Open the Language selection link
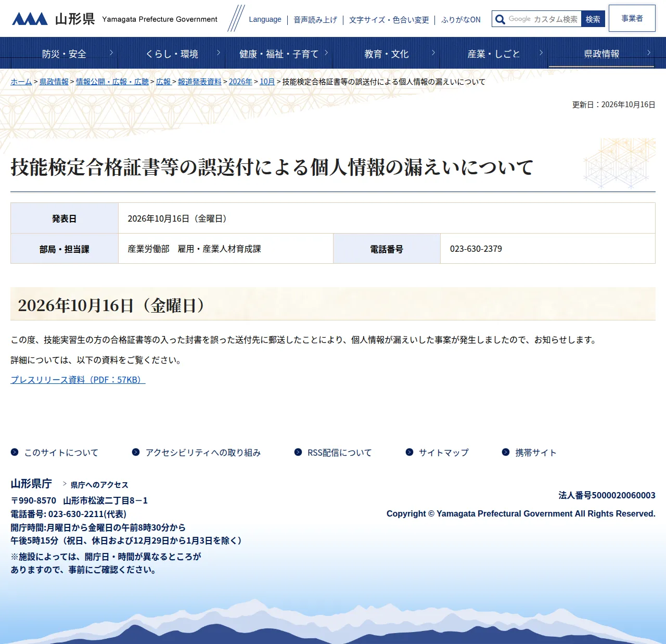 (265, 19)
